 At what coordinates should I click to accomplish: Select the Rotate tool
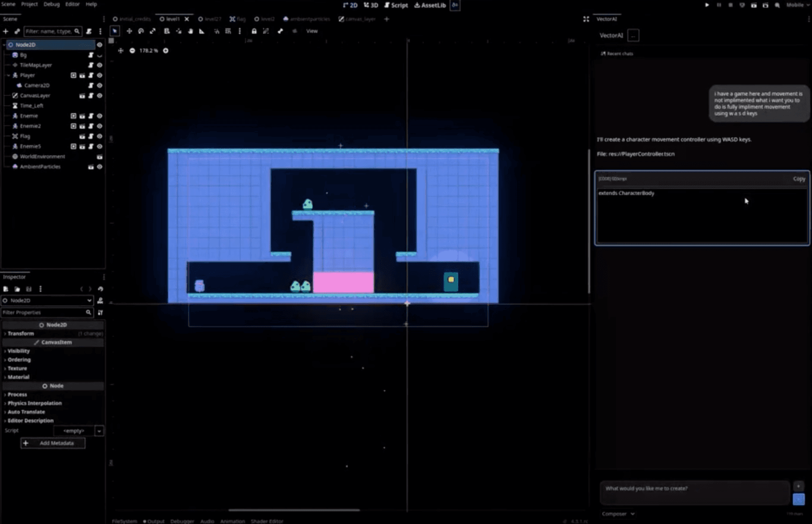tap(141, 31)
